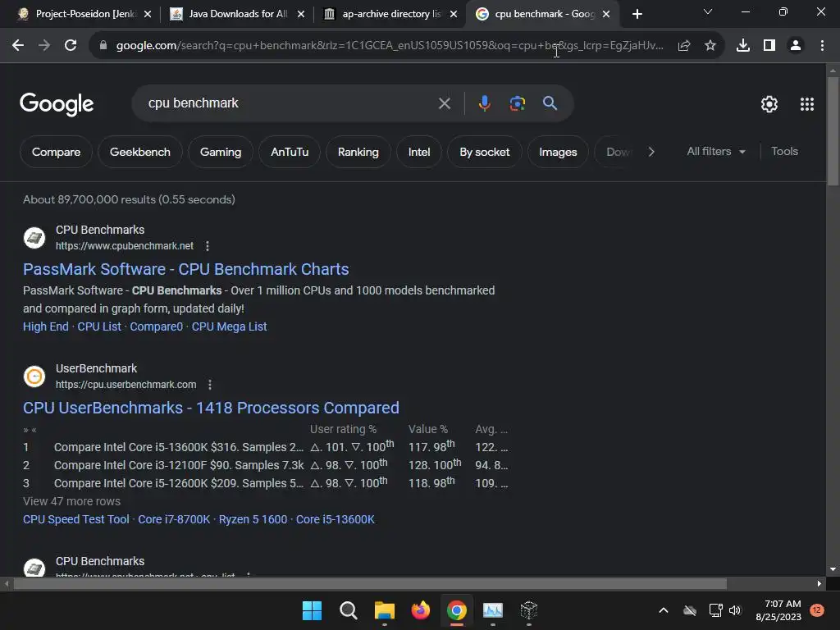
Task: Close the ap-archive directory tab
Action: point(454,14)
